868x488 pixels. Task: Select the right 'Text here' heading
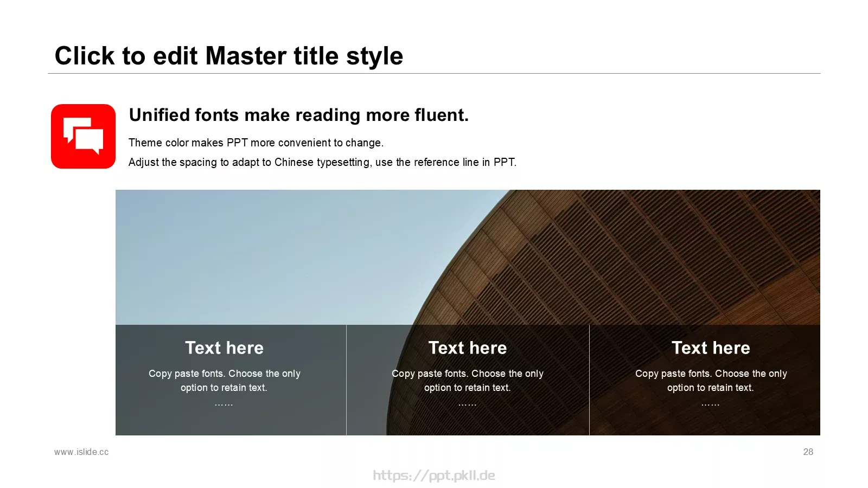click(711, 348)
